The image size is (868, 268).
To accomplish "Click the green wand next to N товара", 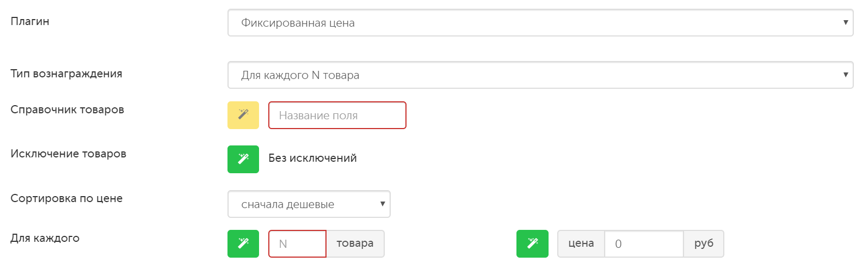I will tap(243, 243).
